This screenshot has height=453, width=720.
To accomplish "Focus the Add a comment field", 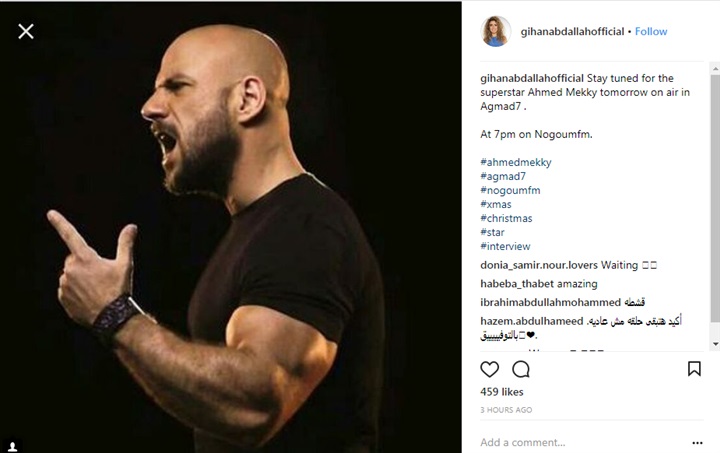I will click(583, 442).
